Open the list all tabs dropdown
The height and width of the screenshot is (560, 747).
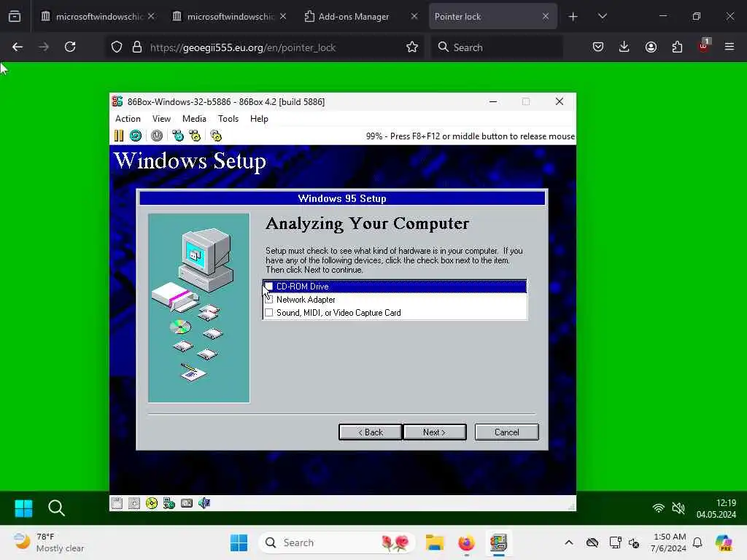[x=602, y=17]
